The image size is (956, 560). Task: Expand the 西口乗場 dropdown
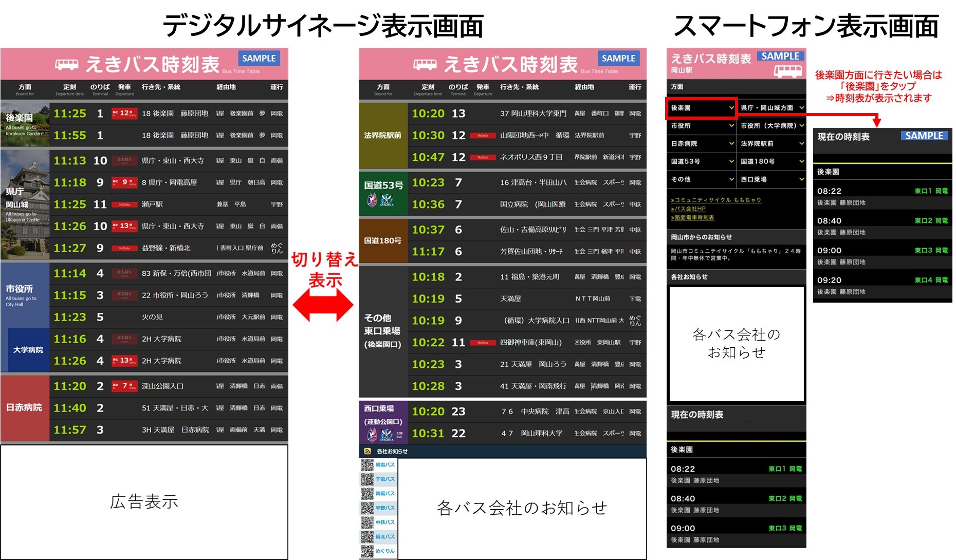coord(772,179)
